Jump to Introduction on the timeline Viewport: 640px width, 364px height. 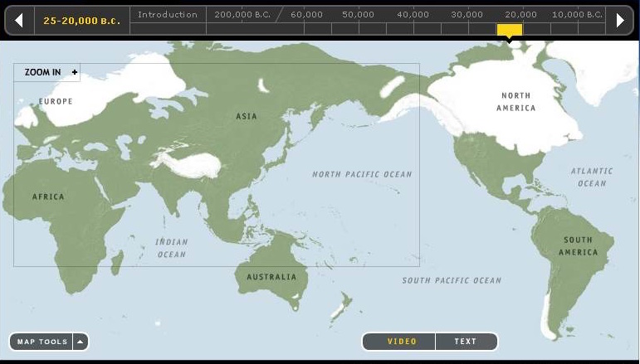[167, 15]
